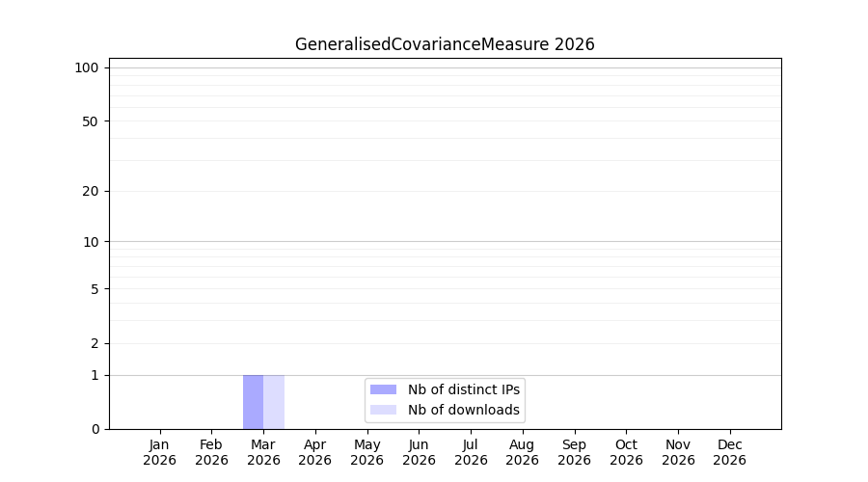The width and height of the screenshot is (868, 482).
Task: Click the Dec 2026 axis label
Action: [x=730, y=452]
